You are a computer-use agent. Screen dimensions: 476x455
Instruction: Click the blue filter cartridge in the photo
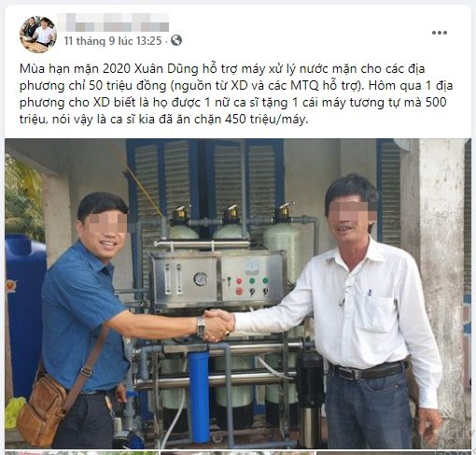199,397
